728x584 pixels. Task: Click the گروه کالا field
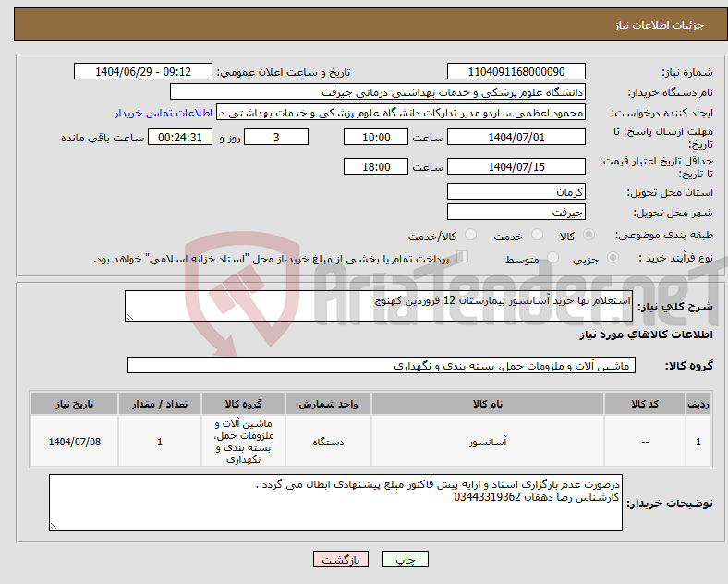coord(382,365)
